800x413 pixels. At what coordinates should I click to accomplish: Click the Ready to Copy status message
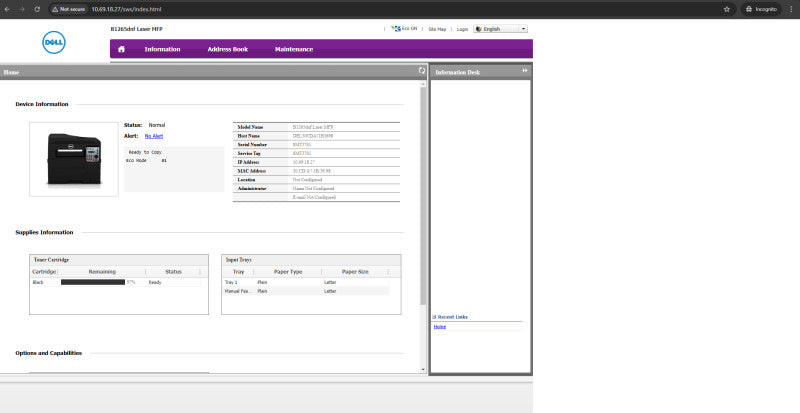[x=145, y=153]
